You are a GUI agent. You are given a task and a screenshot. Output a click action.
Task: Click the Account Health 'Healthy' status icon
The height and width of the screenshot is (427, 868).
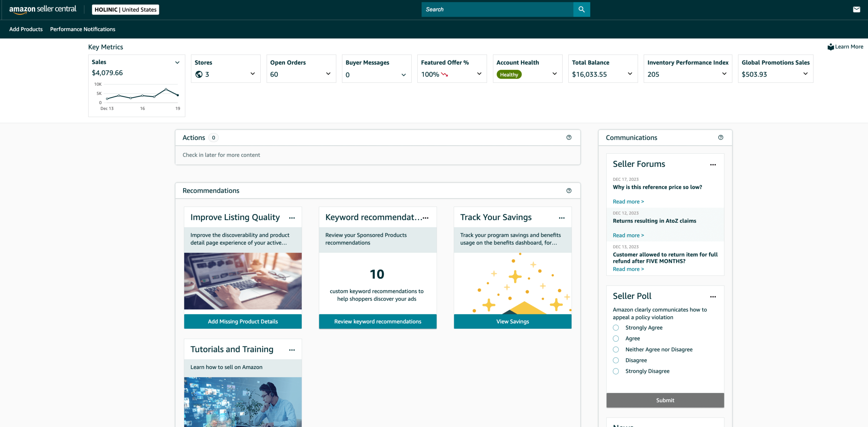509,74
